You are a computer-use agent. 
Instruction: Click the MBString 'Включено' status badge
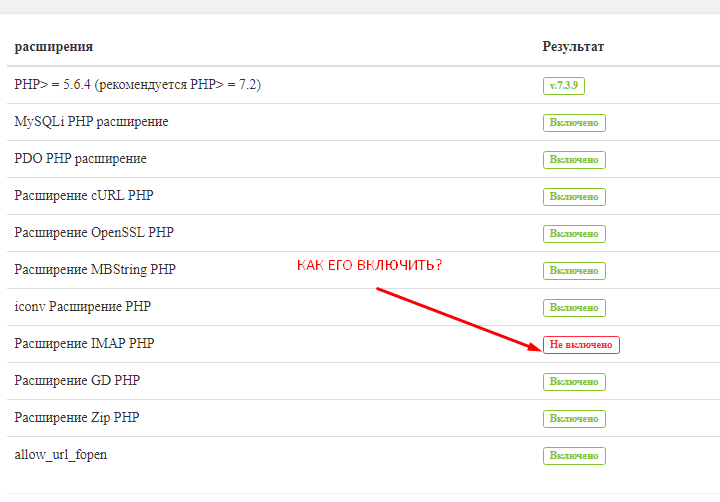click(x=574, y=271)
